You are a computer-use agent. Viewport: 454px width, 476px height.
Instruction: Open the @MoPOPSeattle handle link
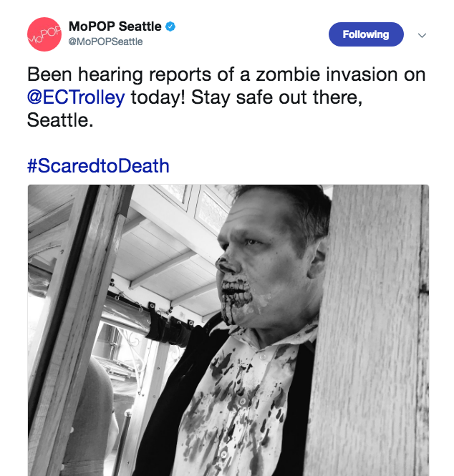105,42
